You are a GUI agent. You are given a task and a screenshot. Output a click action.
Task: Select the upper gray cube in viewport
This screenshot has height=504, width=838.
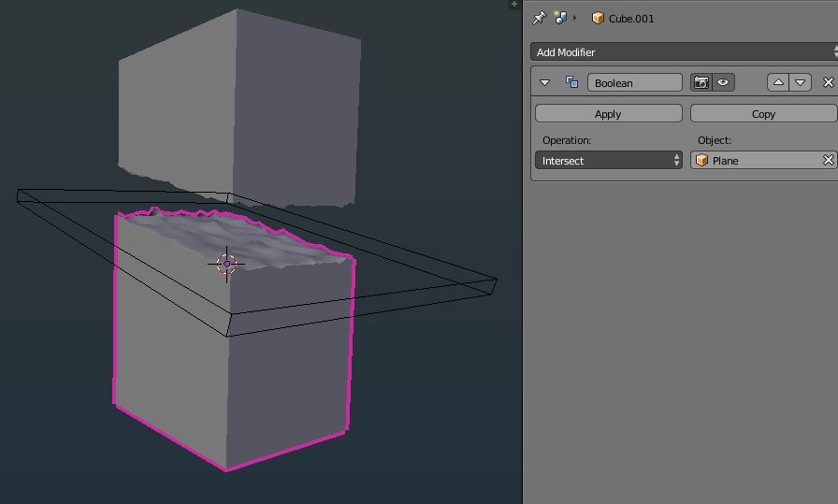click(240, 107)
